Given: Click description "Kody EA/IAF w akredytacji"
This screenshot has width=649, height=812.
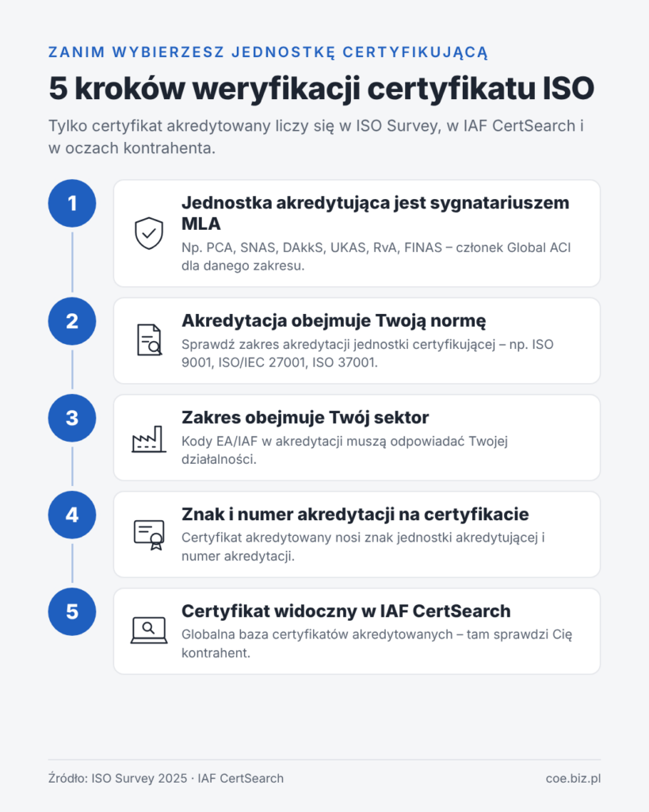Looking at the screenshot, I should [x=345, y=450].
